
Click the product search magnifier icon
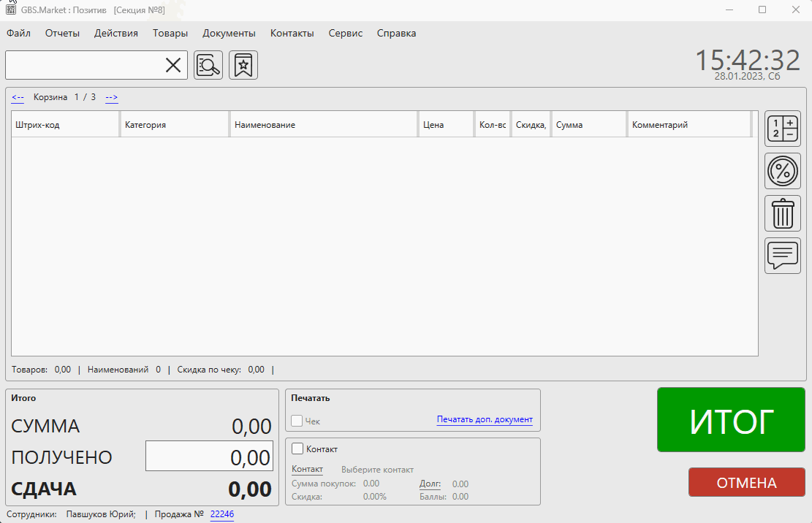click(208, 65)
